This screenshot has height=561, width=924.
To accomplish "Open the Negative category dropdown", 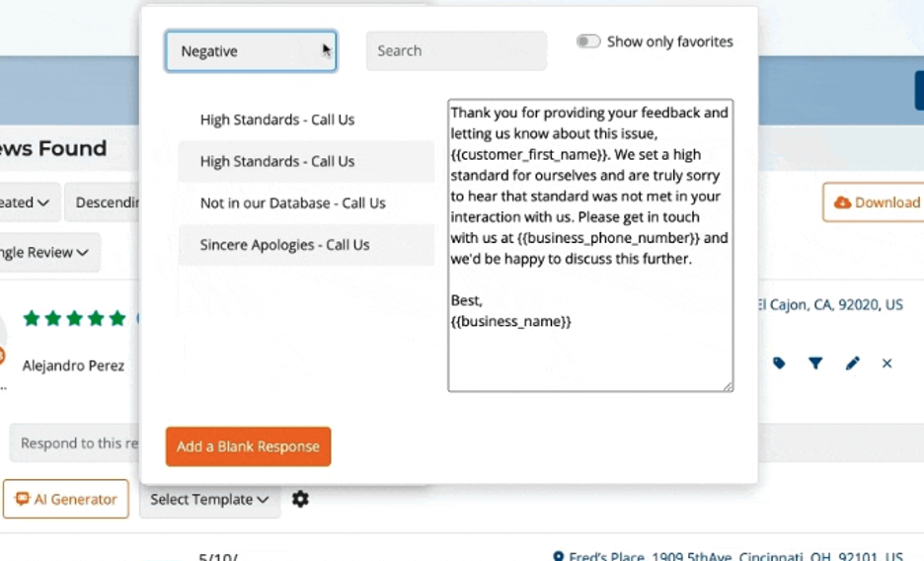I will pyautogui.click(x=251, y=51).
